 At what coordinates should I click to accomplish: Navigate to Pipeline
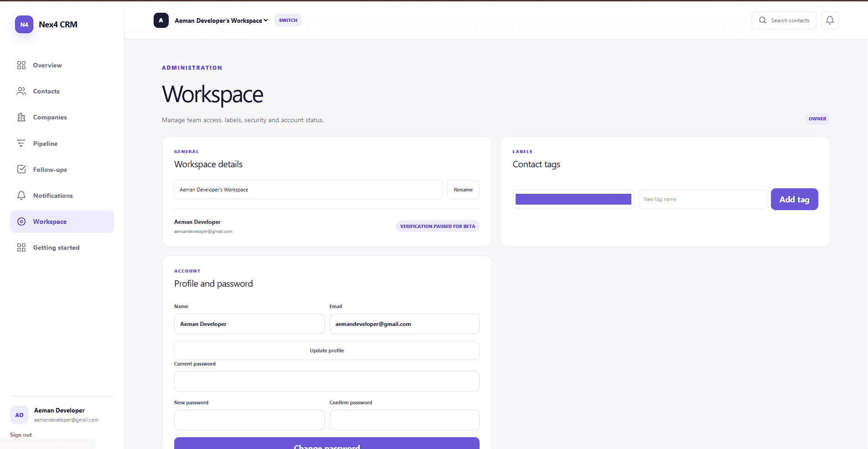62,144
